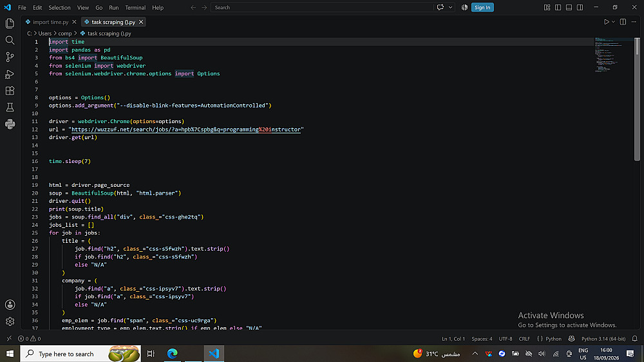Open the Copilot chat dropdown arrow
This screenshot has width=644, height=362.
pyautogui.click(x=451, y=7)
